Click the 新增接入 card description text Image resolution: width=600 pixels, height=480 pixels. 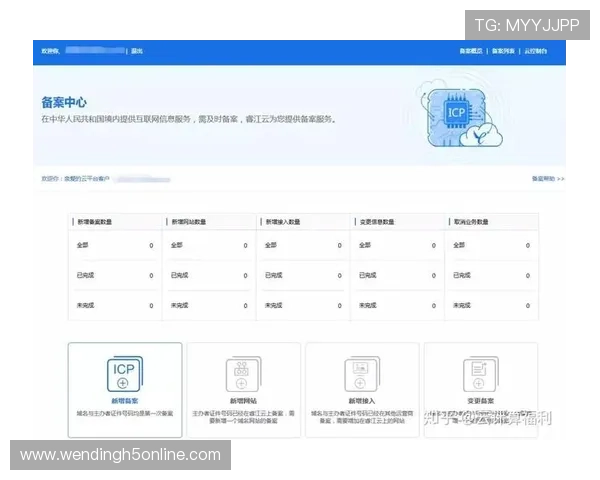click(362, 417)
